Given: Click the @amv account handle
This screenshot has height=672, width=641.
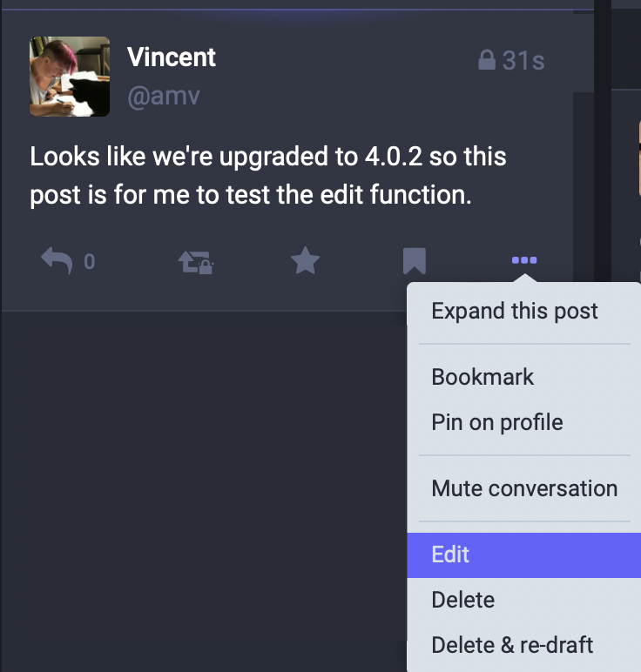Looking at the screenshot, I should [164, 96].
